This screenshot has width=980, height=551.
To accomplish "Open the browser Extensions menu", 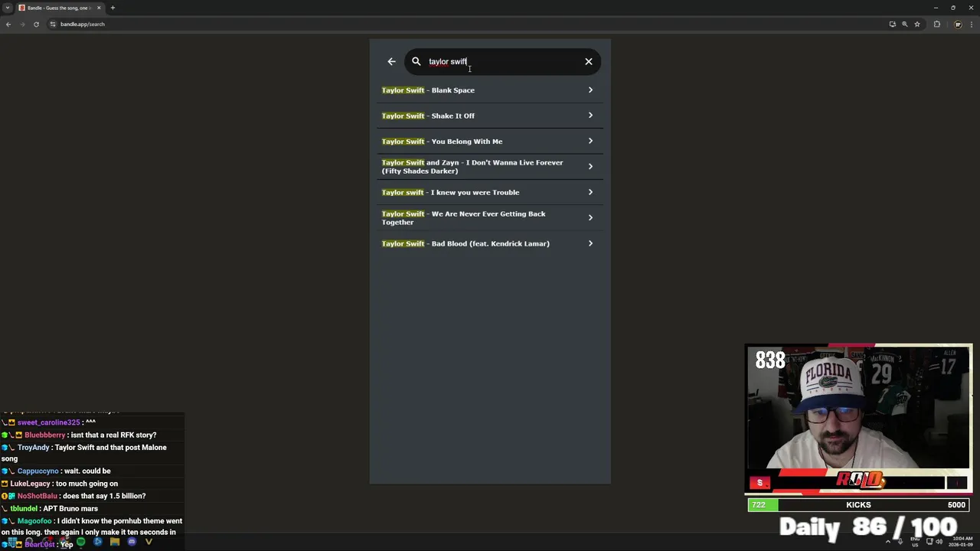I will pyautogui.click(x=936, y=24).
